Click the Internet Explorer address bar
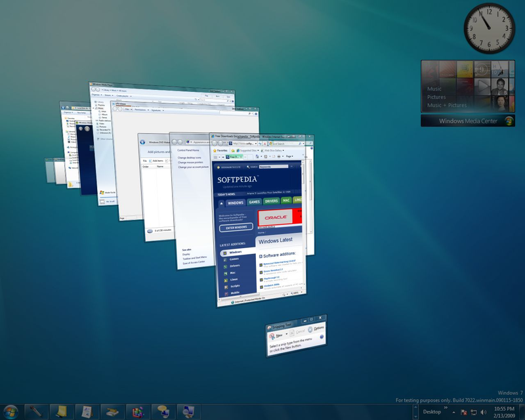The height and width of the screenshot is (420, 525). click(x=243, y=143)
